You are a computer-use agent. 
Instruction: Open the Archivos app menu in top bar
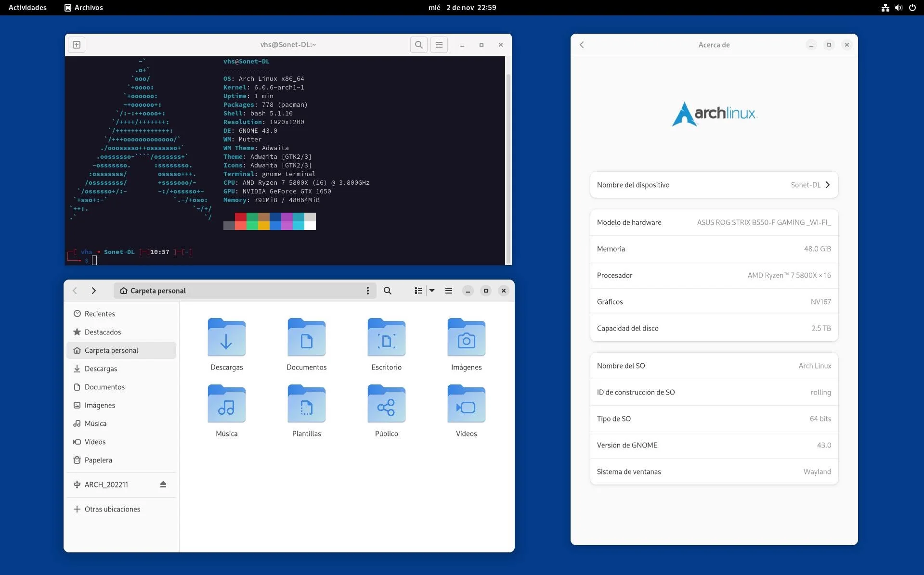click(84, 8)
